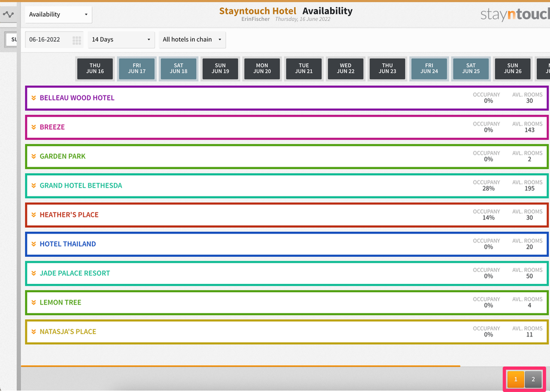Click the ErinFischer user name
550x392 pixels.
pyautogui.click(x=255, y=19)
